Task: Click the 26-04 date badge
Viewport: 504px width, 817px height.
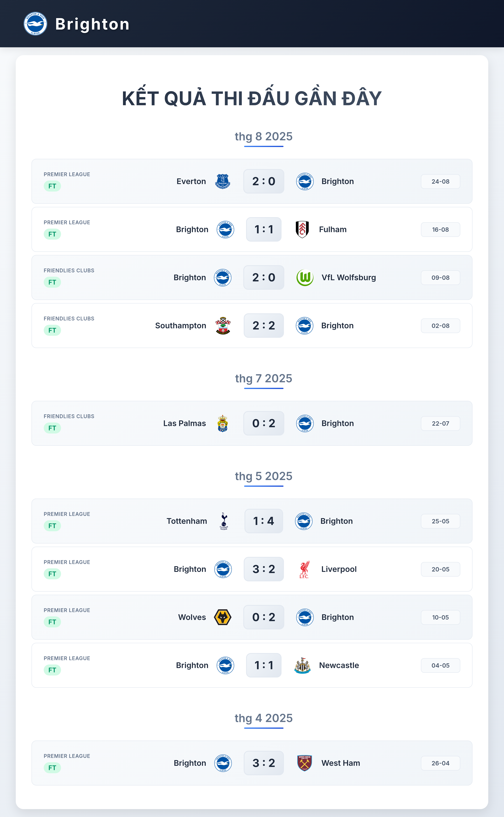Action: point(440,763)
